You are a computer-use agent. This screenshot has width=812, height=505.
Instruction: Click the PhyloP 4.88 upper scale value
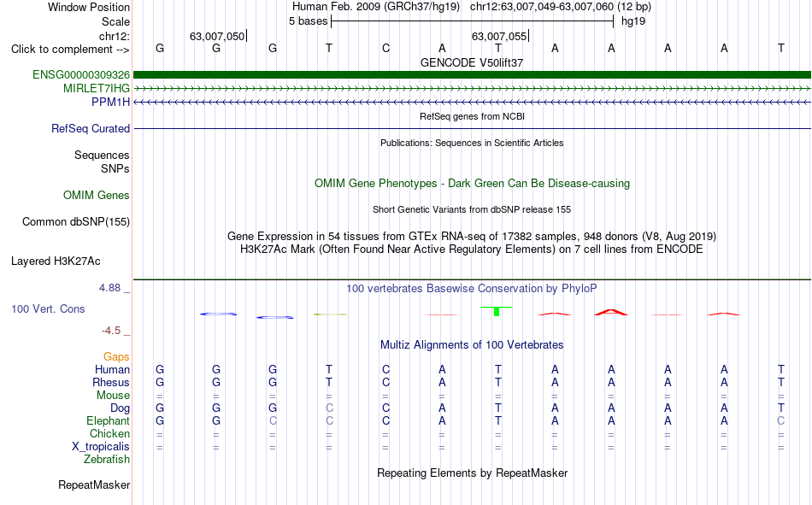point(109,288)
